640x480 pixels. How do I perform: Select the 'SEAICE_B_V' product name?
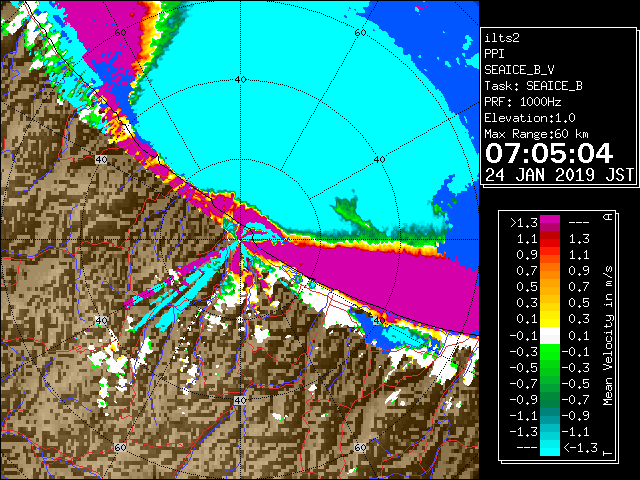click(519, 70)
